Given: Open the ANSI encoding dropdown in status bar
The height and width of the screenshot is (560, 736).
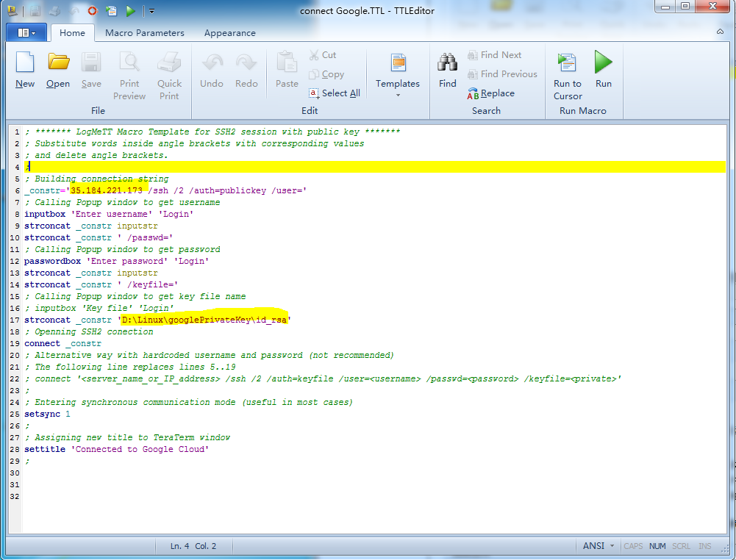Looking at the screenshot, I should coord(598,546).
